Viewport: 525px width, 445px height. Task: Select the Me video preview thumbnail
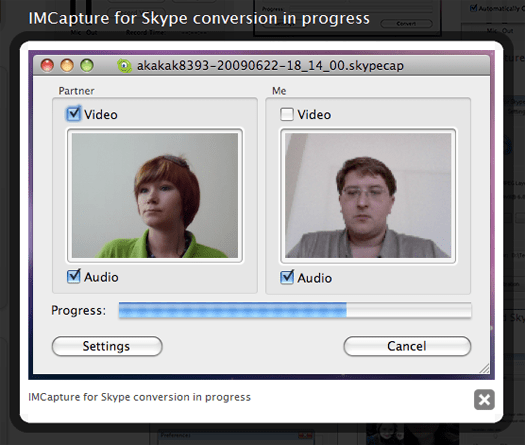(368, 196)
